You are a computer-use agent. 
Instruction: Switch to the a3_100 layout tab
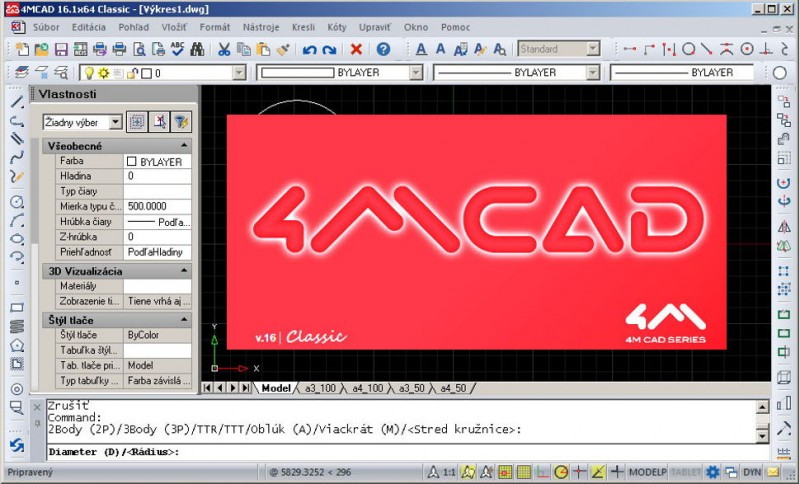pos(320,388)
